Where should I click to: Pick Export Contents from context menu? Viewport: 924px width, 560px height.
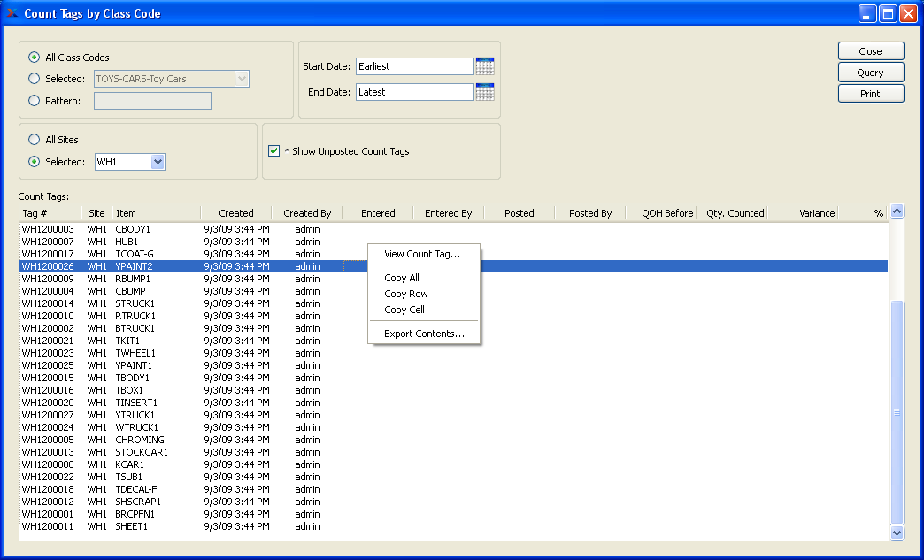tap(422, 334)
